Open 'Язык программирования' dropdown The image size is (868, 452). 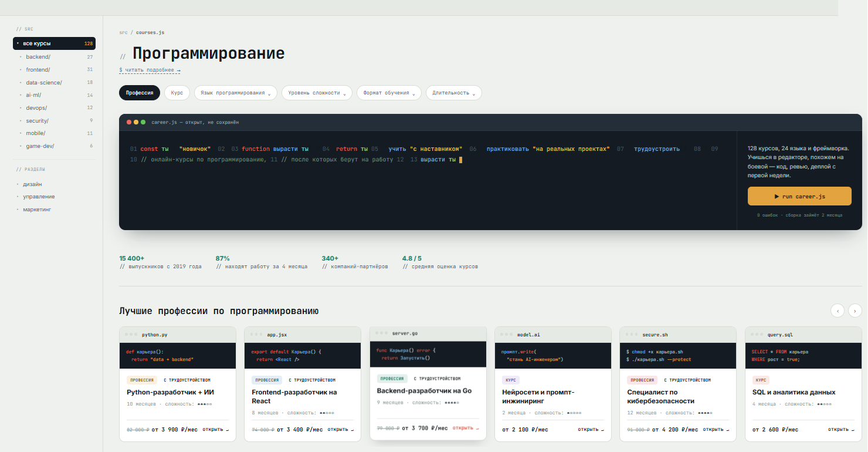pos(236,93)
